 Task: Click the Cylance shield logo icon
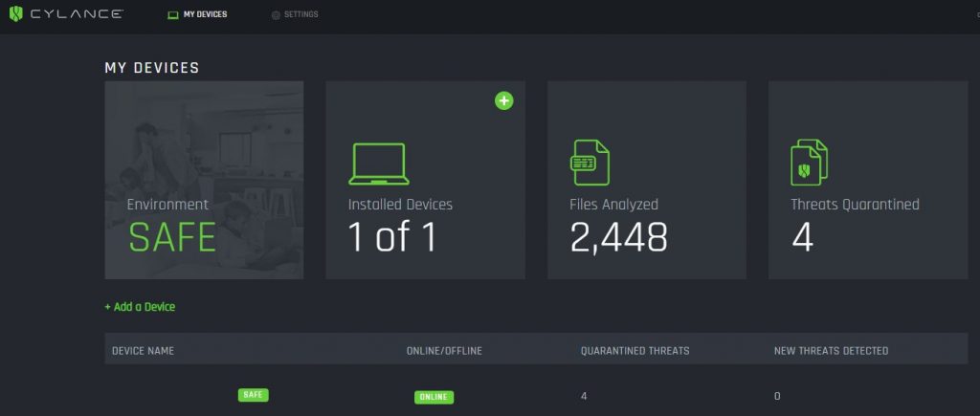[x=15, y=13]
